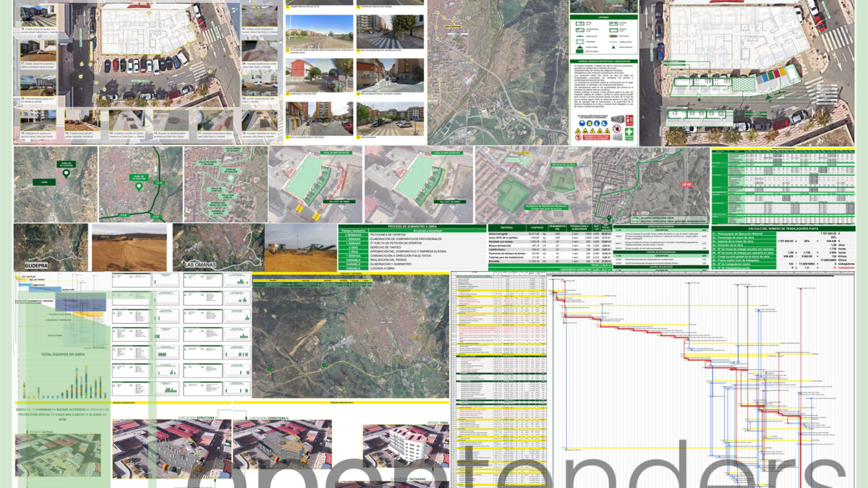Open the field photo beside the Gudepra map
This screenshot has width=868, height=488.
point(130,247)
